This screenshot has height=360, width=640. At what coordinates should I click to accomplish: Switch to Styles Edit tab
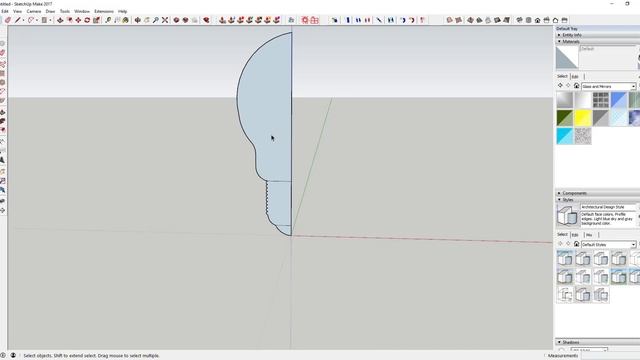pyautogui.click(x=575, y=235)
